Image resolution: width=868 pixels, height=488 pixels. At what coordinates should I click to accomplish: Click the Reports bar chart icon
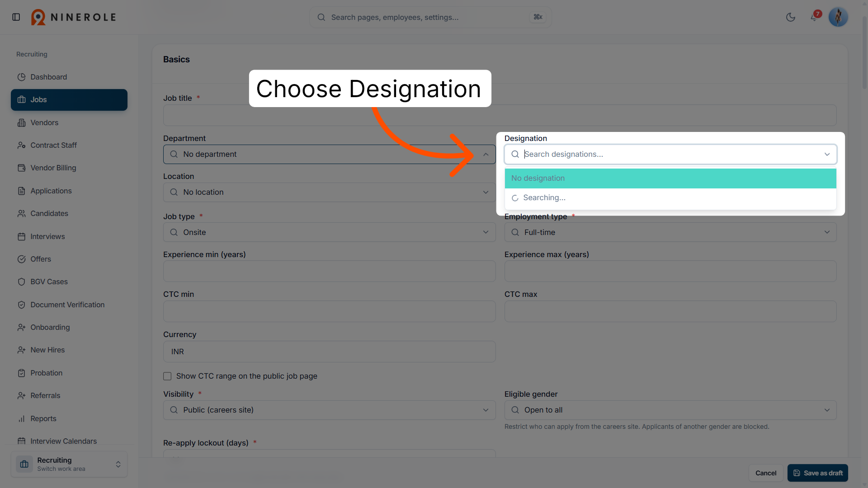[21, 418]
